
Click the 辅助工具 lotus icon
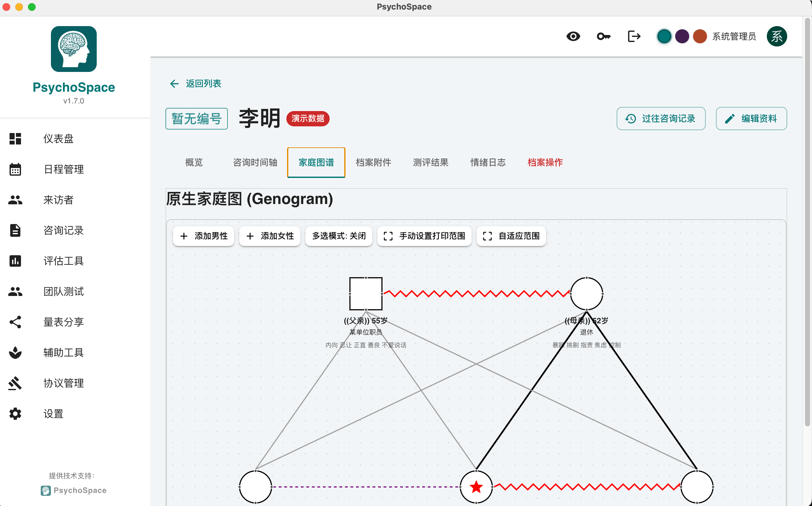(x=15, y=352)
